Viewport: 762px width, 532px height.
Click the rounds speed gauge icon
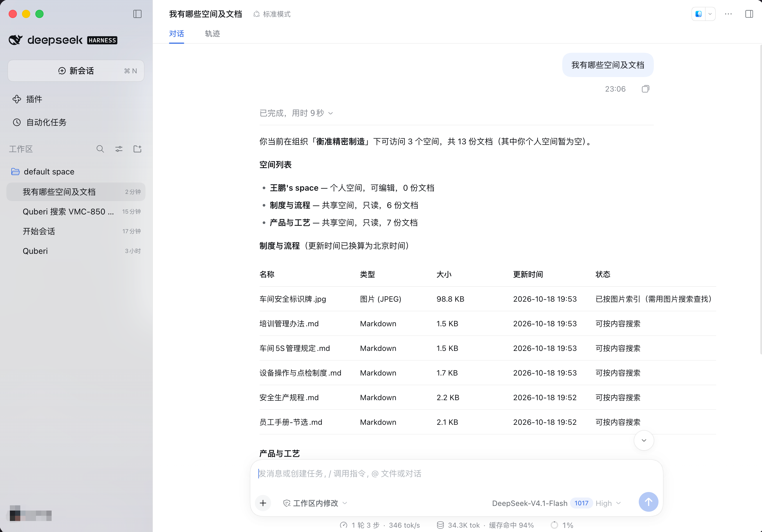pyautogui.click(x=344, y=525)
